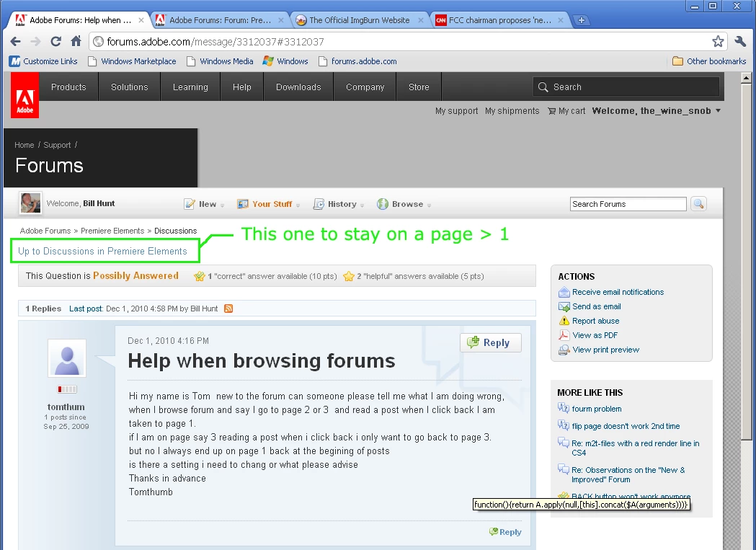756x550 pixels.
Task: Open the Other bookmarks folder
Action: pos(709,61)
